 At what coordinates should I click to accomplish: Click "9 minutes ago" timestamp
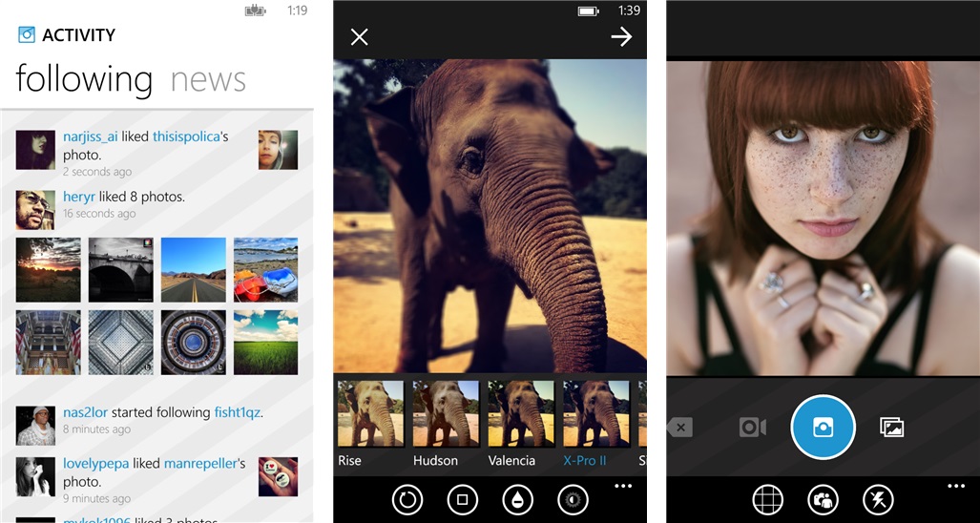pos(97,498)
